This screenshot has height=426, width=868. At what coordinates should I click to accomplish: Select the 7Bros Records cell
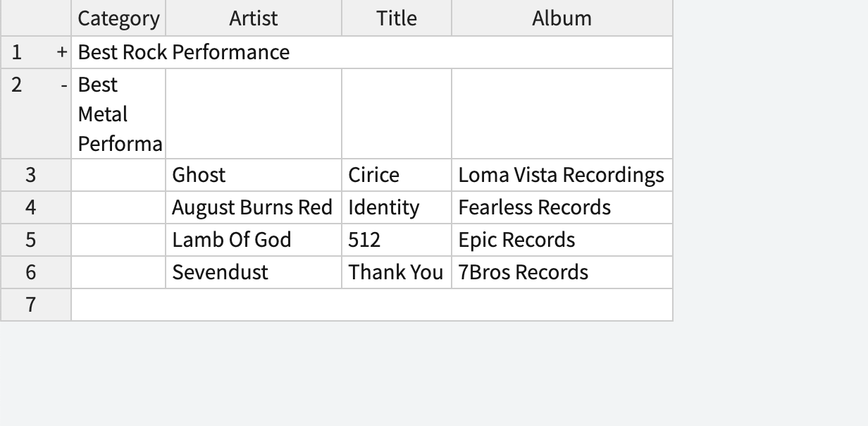[562, 272]
